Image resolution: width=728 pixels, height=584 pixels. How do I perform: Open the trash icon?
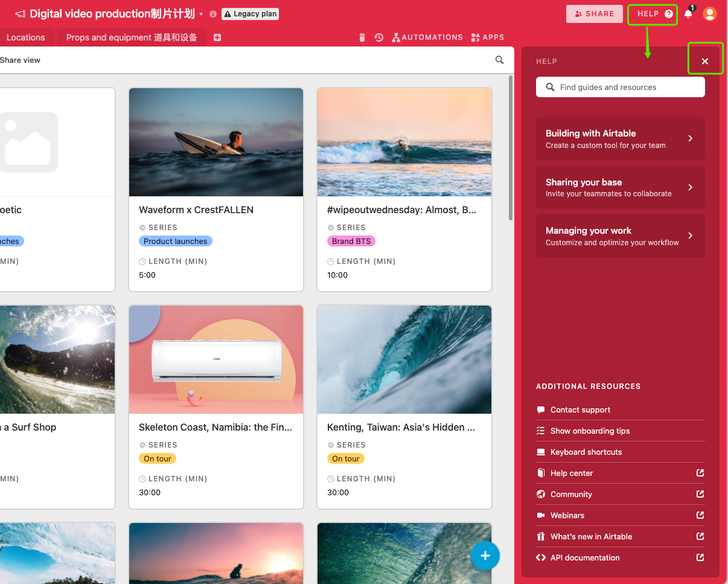coord(362,37)
